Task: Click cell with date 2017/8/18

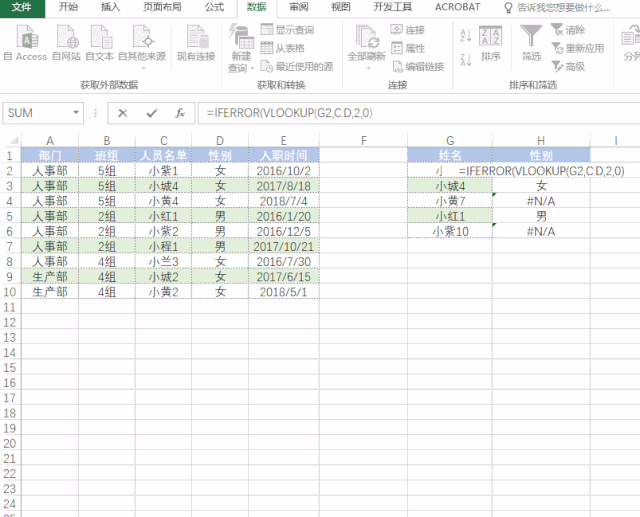Action: (x=284, y=186)
